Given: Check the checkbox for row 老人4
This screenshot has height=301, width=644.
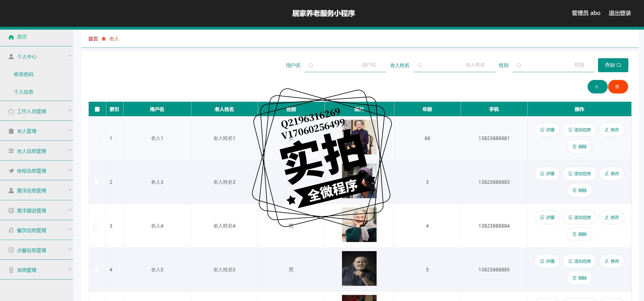Looking at the screenshot, I should pos(96,226).
